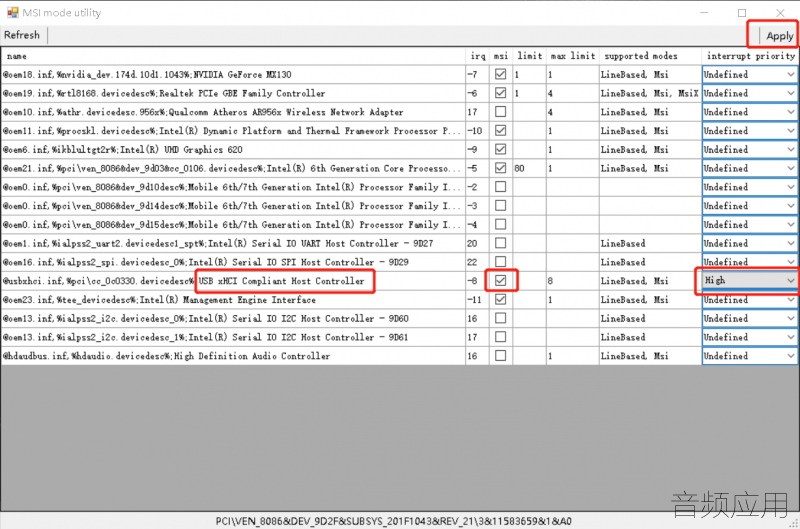Image resolution: width=800 pixels, height=529 pixels.
Task: Select the NVIDIA GeForce MX130 name cell
Action: 233,74
